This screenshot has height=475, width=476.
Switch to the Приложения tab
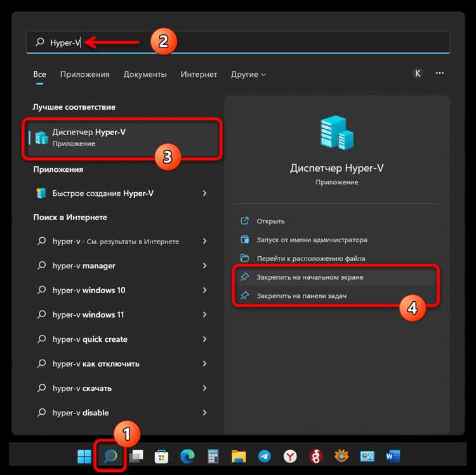tap(84, 74)
